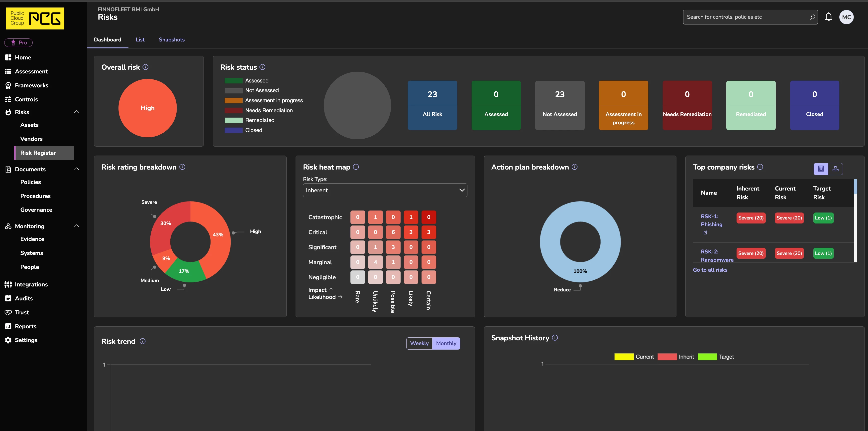Open the RSK-1 Phishing external link icon
Viewport: 868px width, 431px height.
tap(705, 233)
